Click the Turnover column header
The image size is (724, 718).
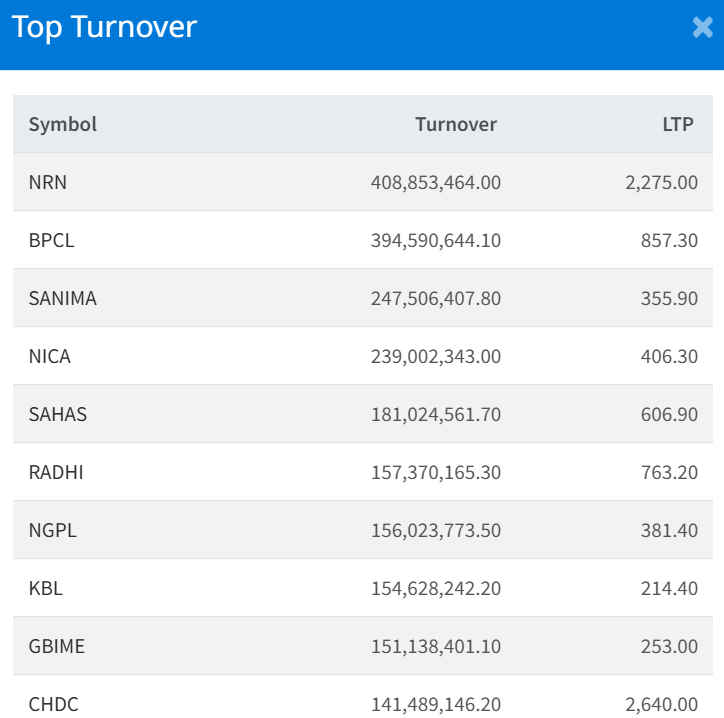pyautogui.click(x=456, y=124)
